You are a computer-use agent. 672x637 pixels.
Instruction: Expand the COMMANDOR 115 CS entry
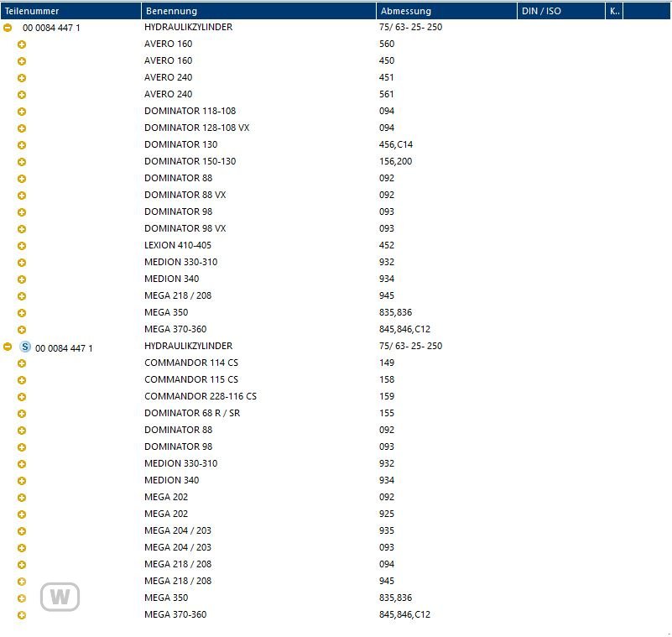tap(22, 380)
